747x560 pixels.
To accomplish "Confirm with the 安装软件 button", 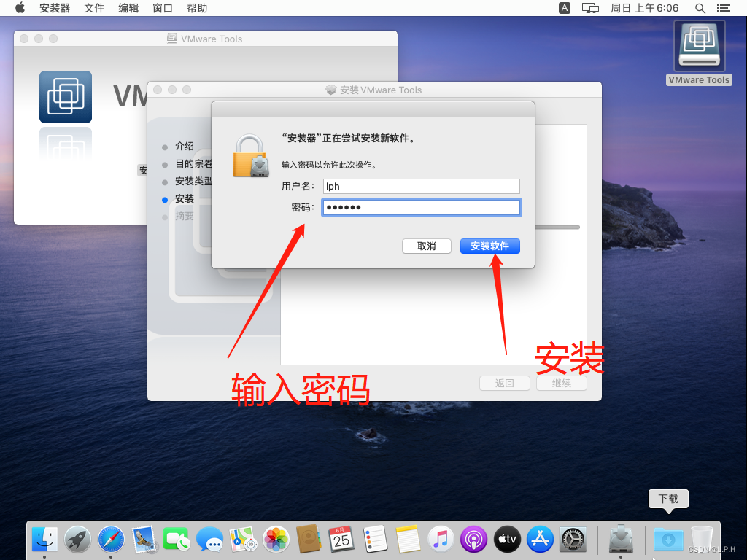I will coord(489,246).
